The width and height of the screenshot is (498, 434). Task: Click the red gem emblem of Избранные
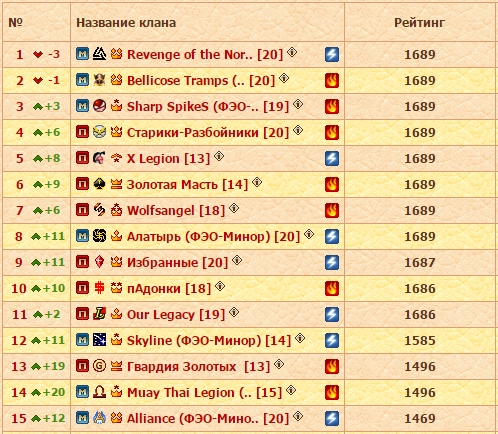[99, 262]
